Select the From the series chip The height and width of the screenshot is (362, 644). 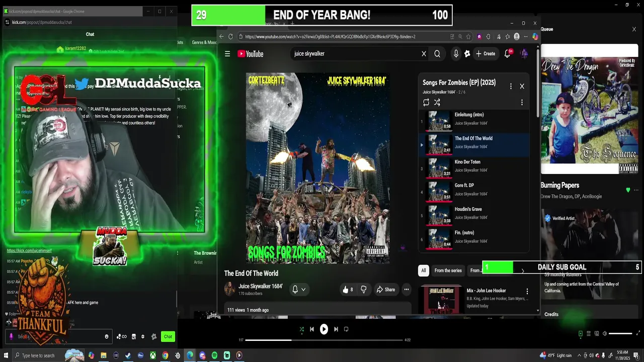[448, 270]
